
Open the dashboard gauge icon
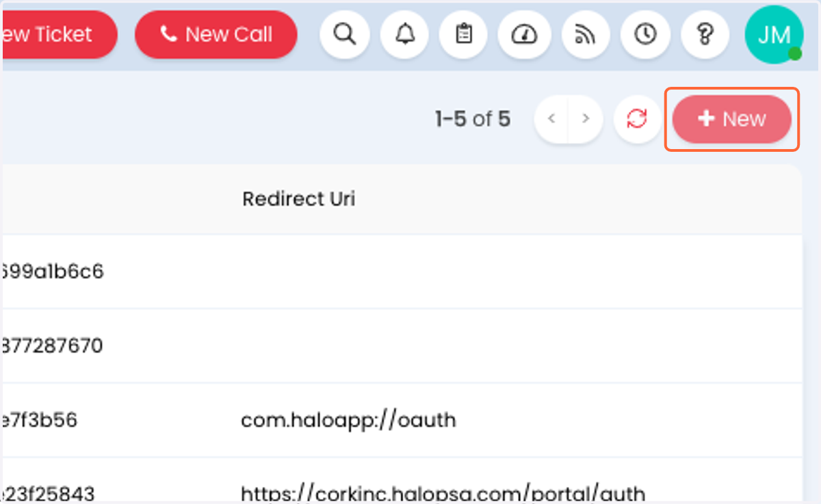click(x=525, y=34)
